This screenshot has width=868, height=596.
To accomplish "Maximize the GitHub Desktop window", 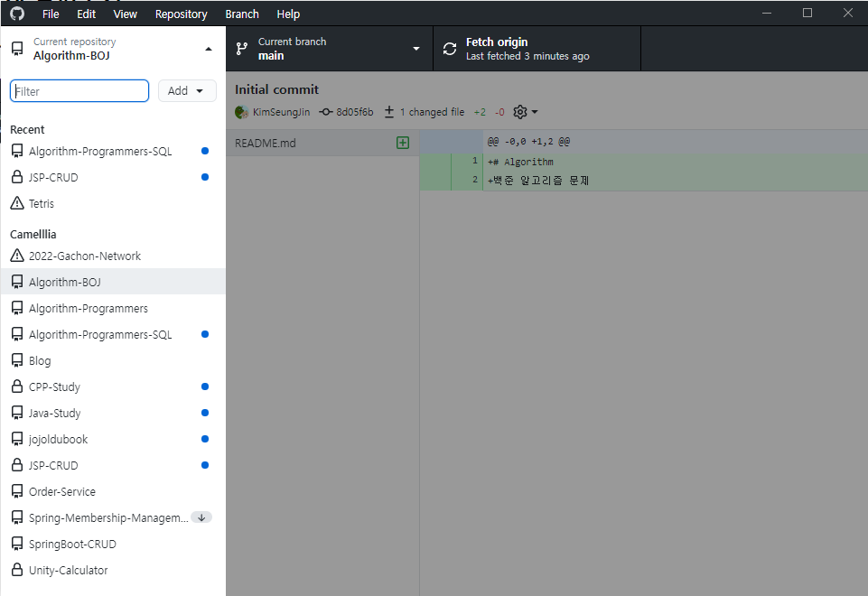I will (807, 13).
